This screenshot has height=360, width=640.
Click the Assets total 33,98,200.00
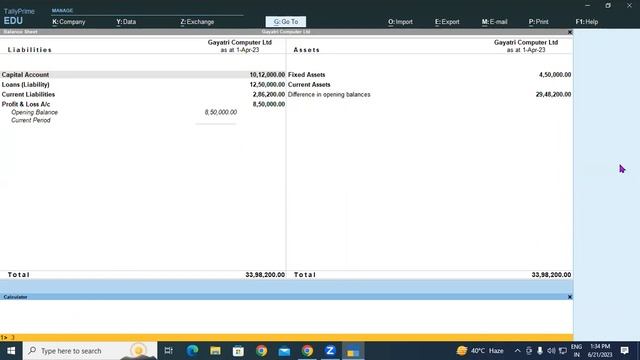point(551,275)
